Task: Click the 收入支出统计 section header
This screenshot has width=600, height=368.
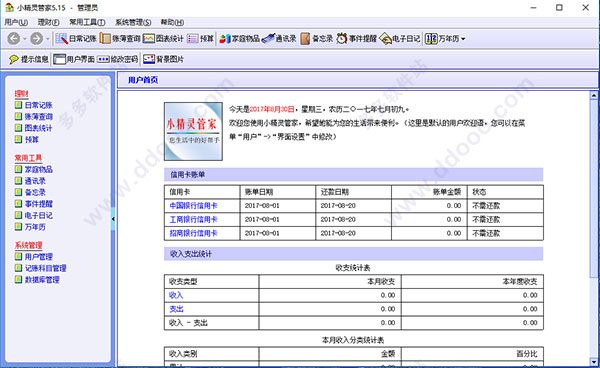Action: [x=354, y=254]
